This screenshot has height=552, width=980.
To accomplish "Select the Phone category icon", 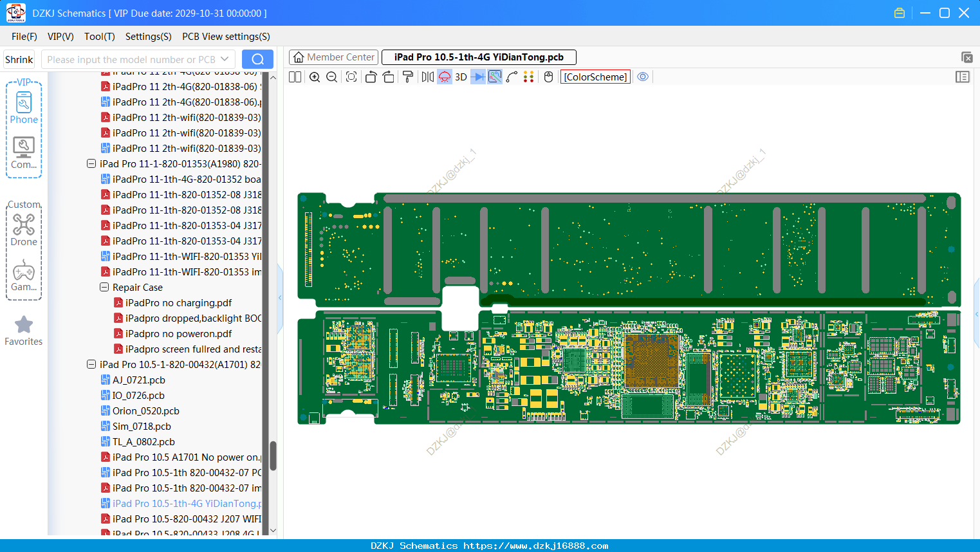I will click(24, 107).
